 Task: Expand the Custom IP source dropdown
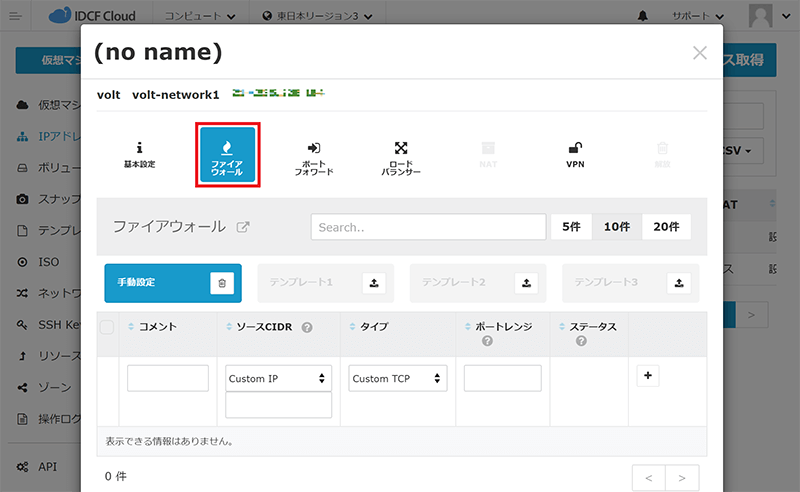pyautogui.click(x=278, y=379)
